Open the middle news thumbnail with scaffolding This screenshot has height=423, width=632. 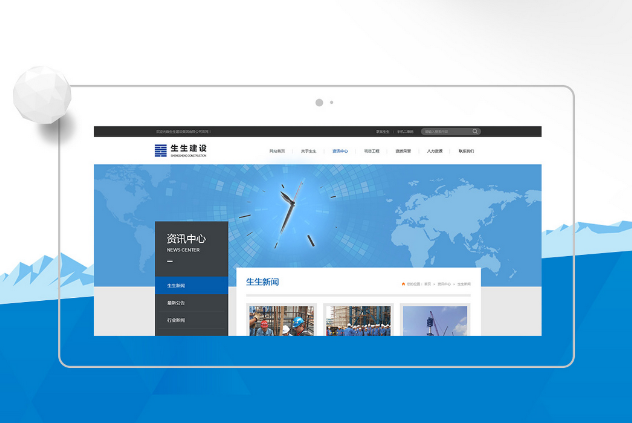(358, 320)
